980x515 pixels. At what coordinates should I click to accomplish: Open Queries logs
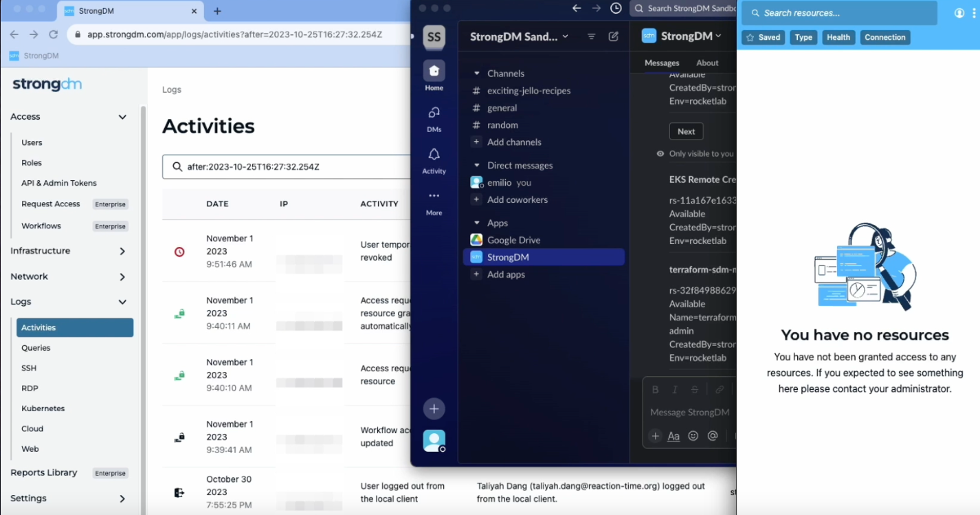pyautogui.click(x=36, y=348)
